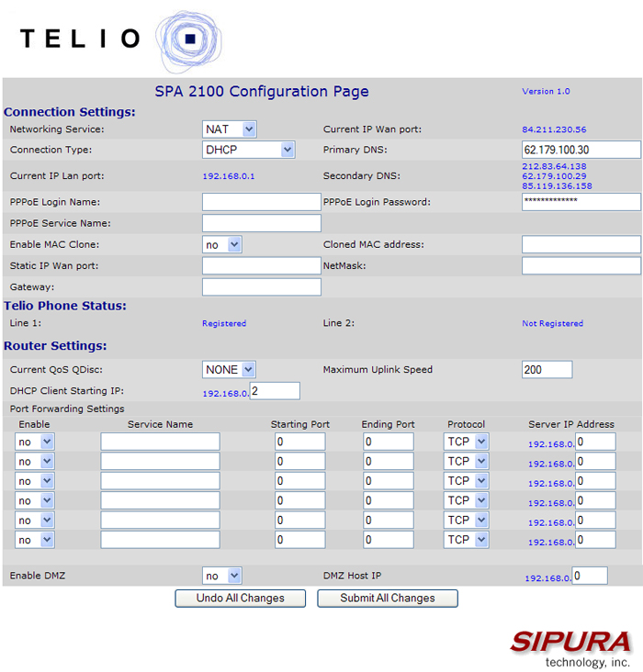Viewport: 643px width, 672px height.
Task: Click the SPA 2100 Configuration Page title
Action: click(262, 91)
